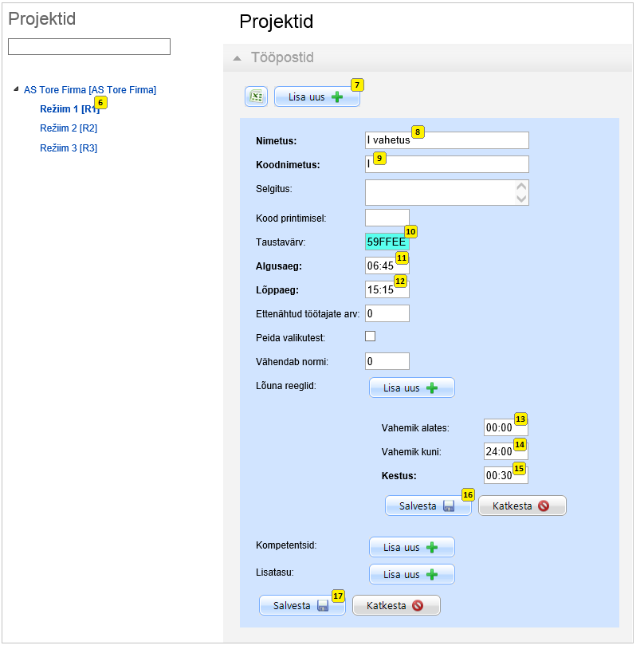Click the Projektid search box
The image size is (644, 657).
coord(89,47)
